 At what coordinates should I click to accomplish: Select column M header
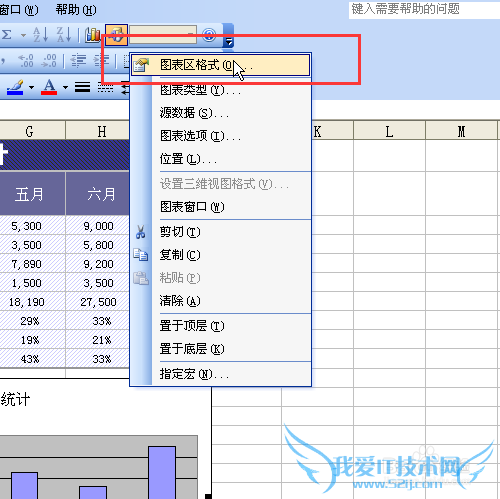(462, 130)
